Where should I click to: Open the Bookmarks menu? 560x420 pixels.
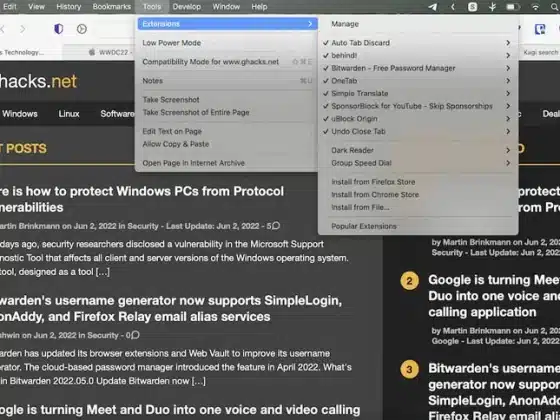[x=112, y=7]
